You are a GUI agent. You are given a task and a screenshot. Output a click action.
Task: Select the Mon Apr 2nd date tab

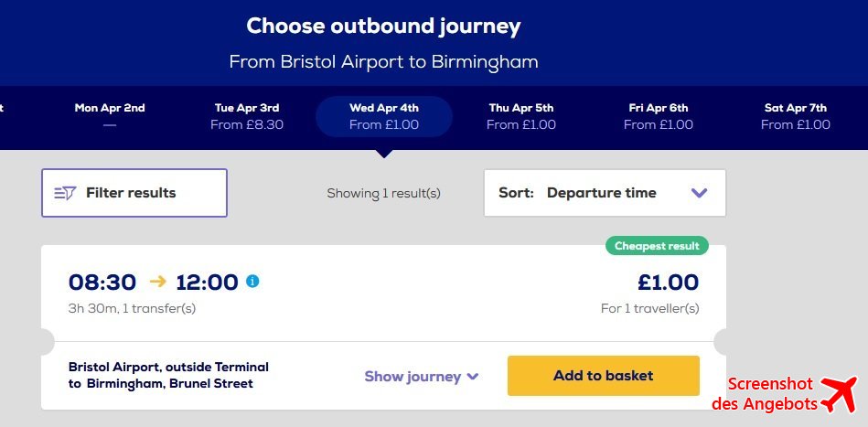pyautogui.click(x=110, y=116)
